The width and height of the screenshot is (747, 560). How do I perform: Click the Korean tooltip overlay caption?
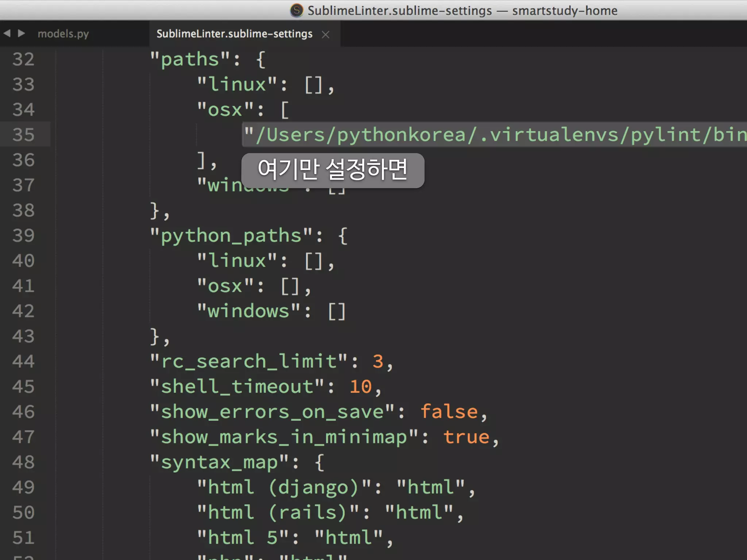pyautogui.click(x=333, y=170)
